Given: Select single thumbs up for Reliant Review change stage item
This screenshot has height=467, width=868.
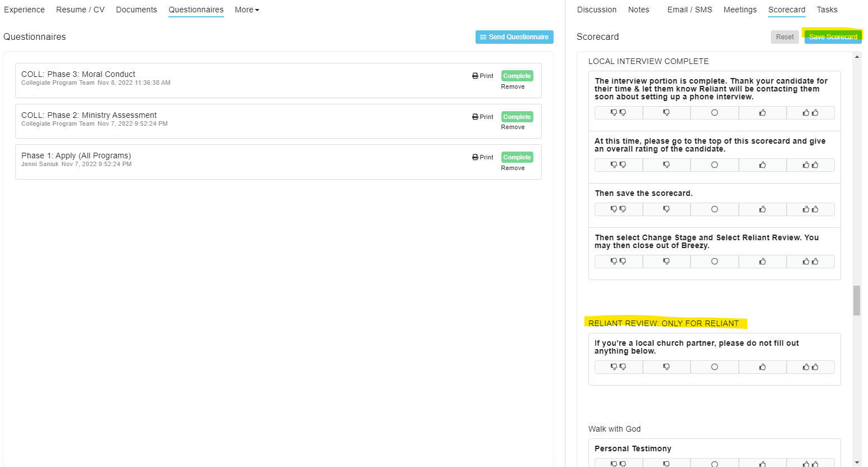Looking at the screenshot, I should click(x=762, y=262).
